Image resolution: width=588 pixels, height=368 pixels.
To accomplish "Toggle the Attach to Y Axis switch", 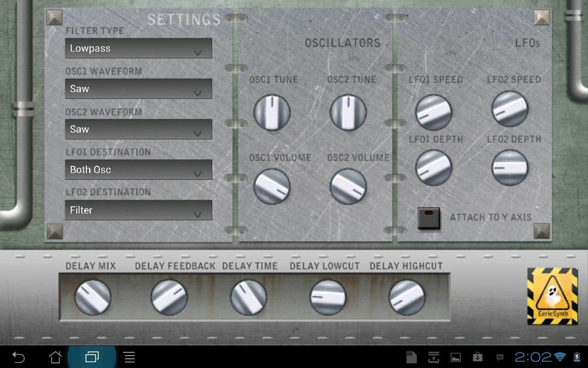I will click(429, 218).
